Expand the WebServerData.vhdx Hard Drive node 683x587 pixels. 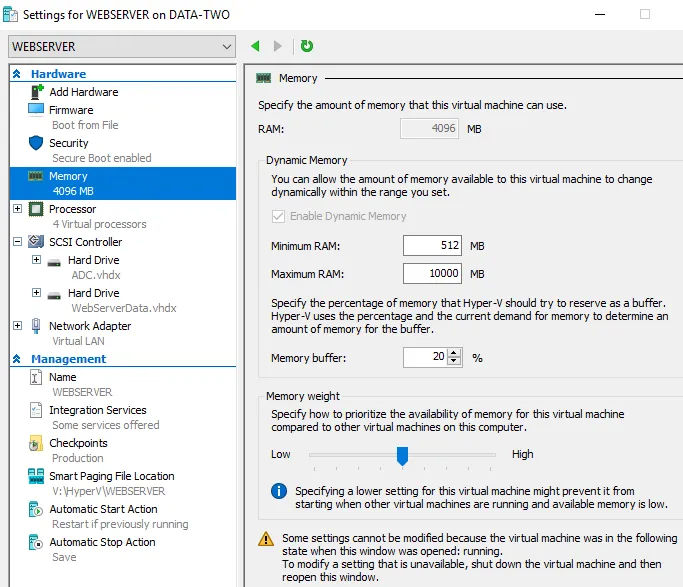tap(37, 292)
